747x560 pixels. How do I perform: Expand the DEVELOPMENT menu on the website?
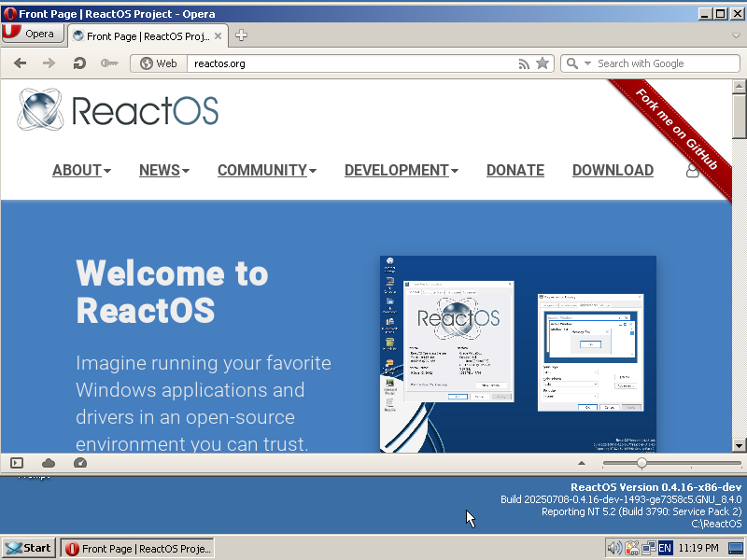[402, 170]
